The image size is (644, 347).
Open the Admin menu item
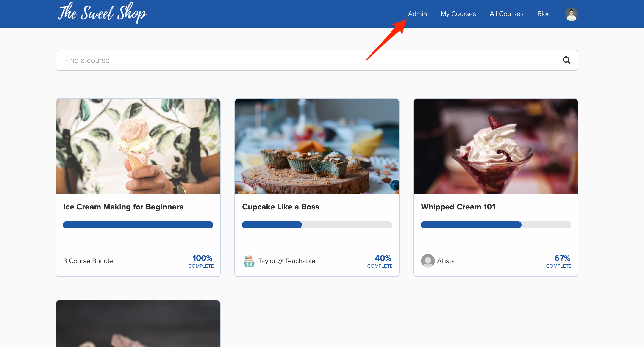point(417,14)
